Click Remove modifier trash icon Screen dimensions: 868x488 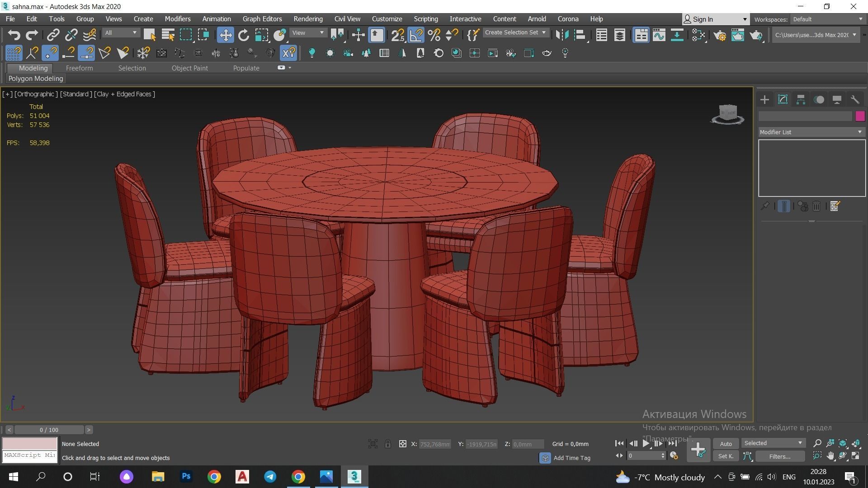816,206
